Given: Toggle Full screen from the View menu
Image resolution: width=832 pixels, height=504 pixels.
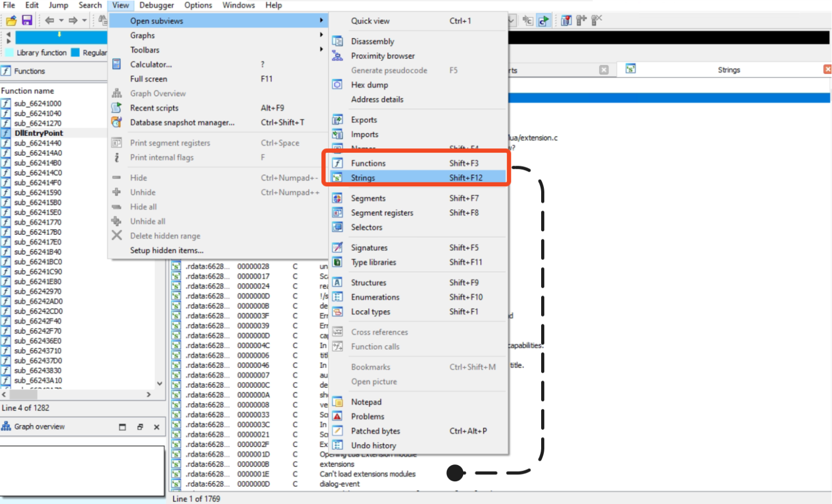Looking at the screenshot, I should pyautogui.click(x=148, y=78).
